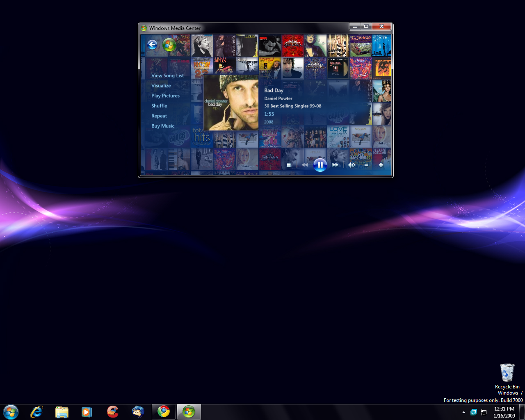Open the network tray icon

click(x=484, y=412)
